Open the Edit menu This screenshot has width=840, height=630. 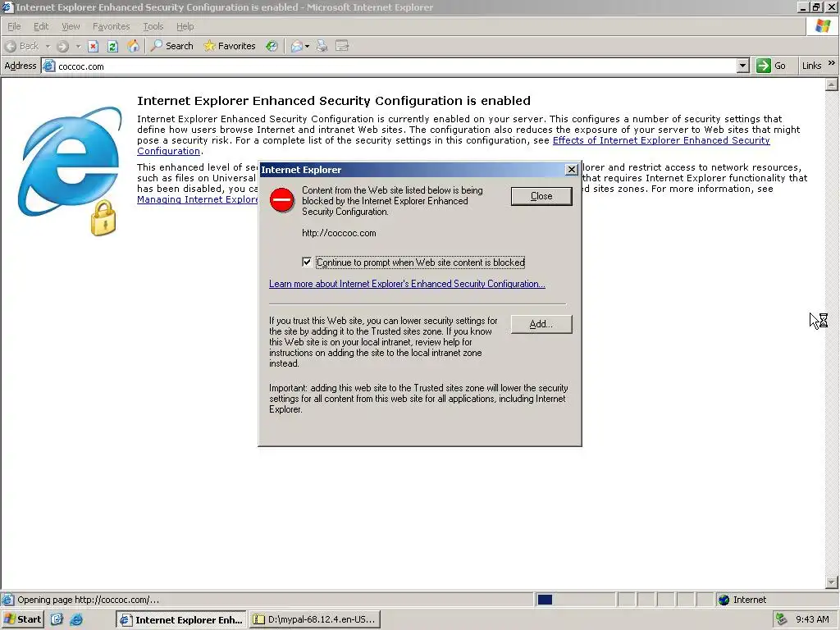41,26
